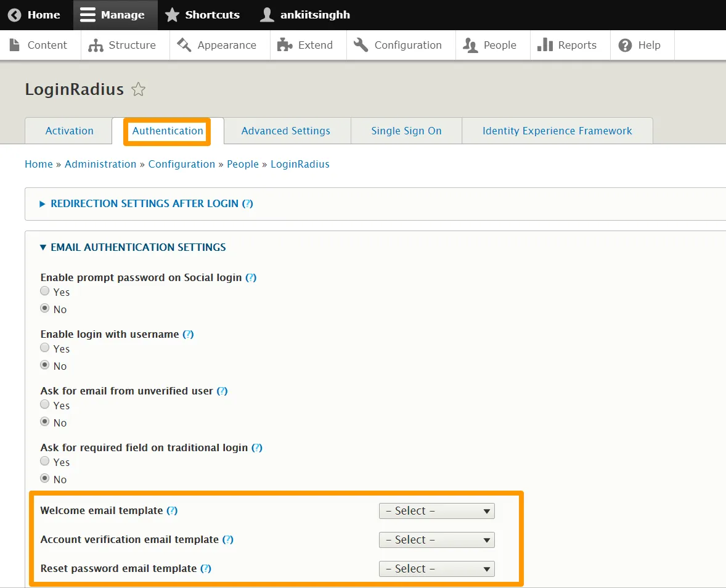Click the Reports bar chart item

(x=567, y=45)
